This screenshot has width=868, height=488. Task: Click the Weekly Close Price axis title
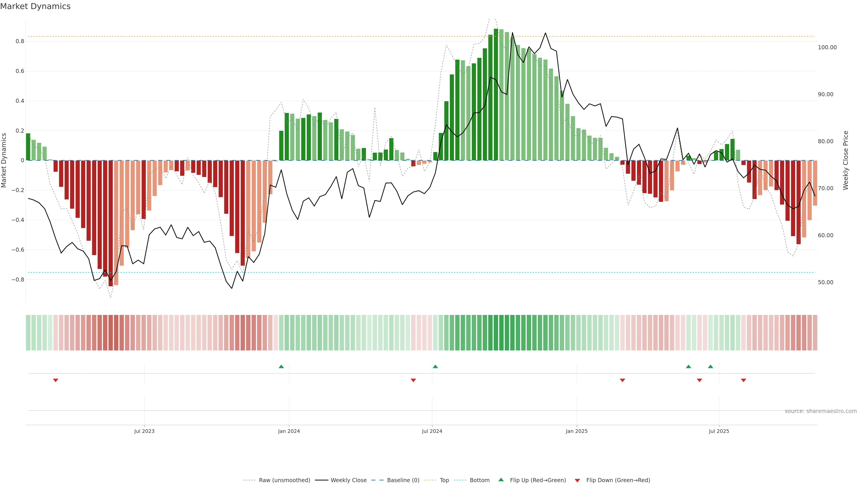[x=846, y=160]
